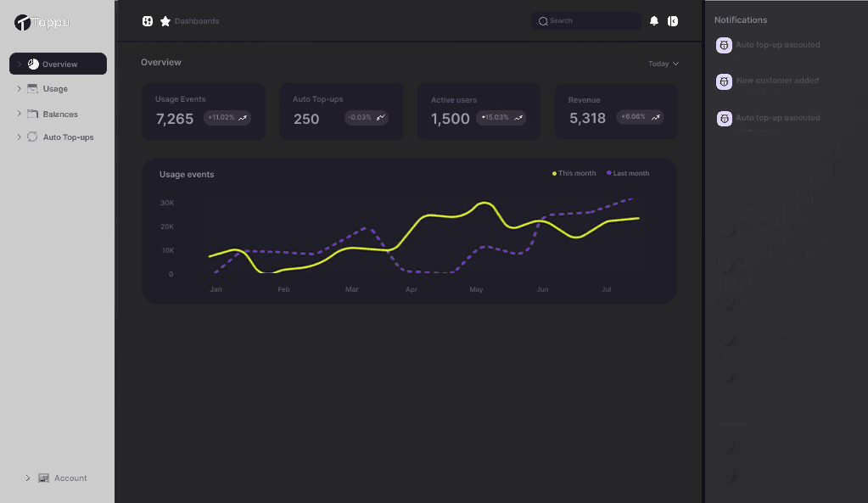Click first Auto top-up executed notification icon

[x=724, y=45]
